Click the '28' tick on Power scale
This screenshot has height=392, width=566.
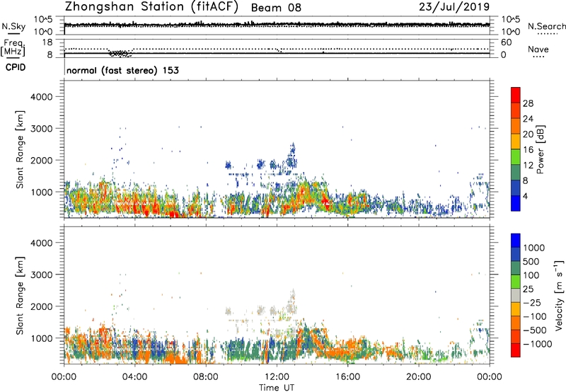click(528, 103)
